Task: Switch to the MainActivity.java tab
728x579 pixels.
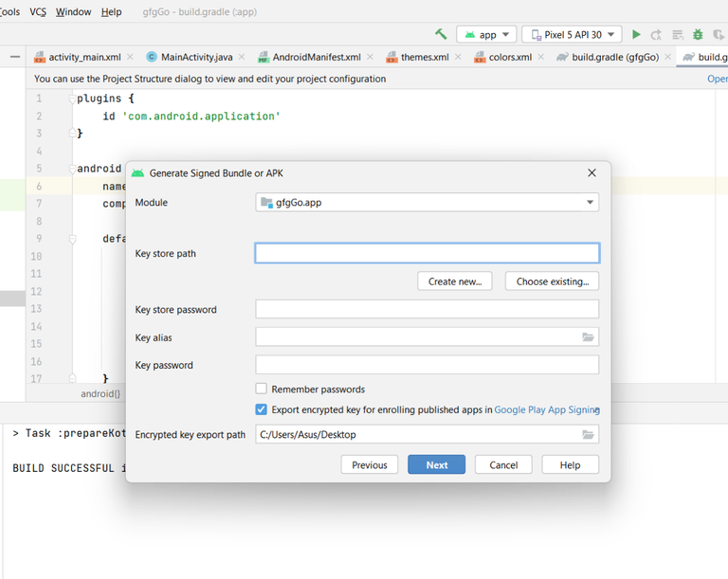Action: (196, 57)
